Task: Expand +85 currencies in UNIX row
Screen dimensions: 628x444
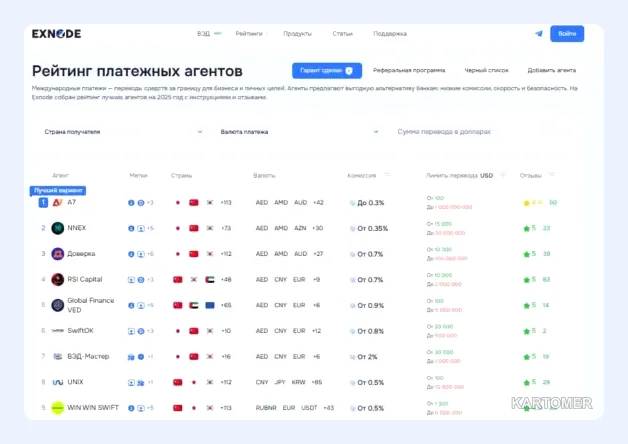Action: 316,382
